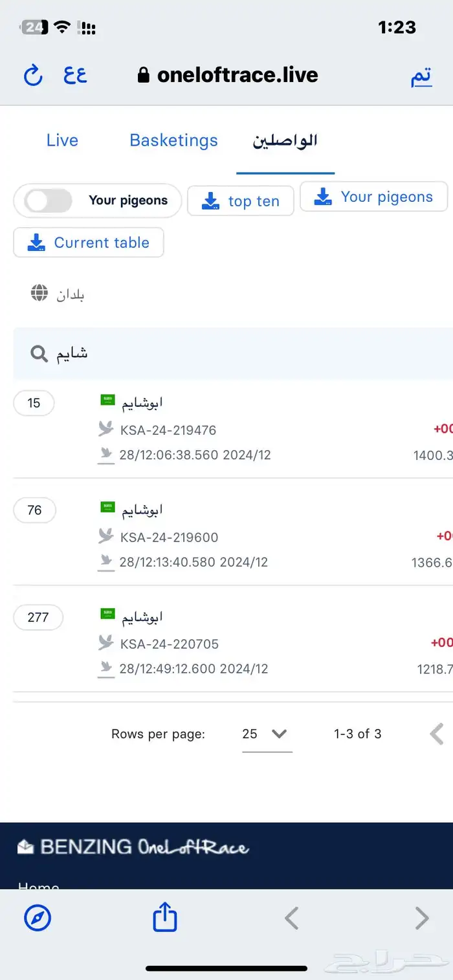Select the الواصلين tab
The height and width of the screenshot is (980, 453).
285,140
